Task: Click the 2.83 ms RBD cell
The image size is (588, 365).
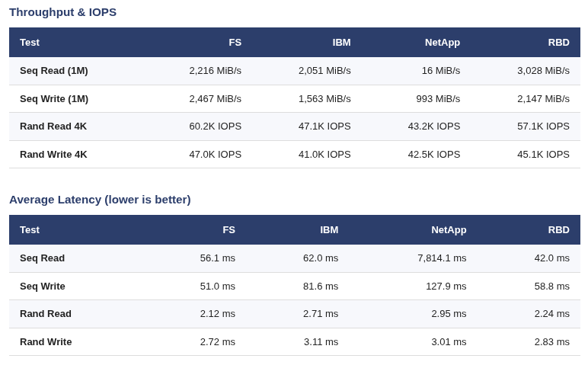Action: click(551, 342)
